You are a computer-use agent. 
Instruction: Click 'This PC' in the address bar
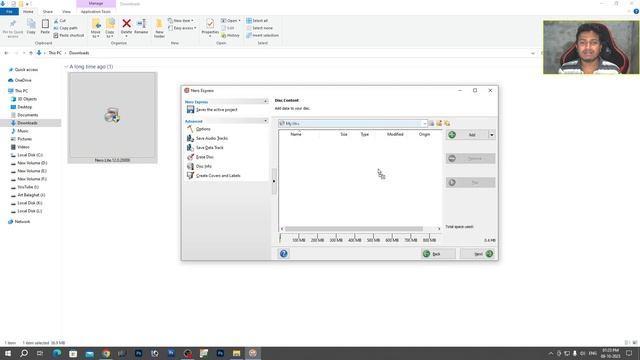click(55, 53)
